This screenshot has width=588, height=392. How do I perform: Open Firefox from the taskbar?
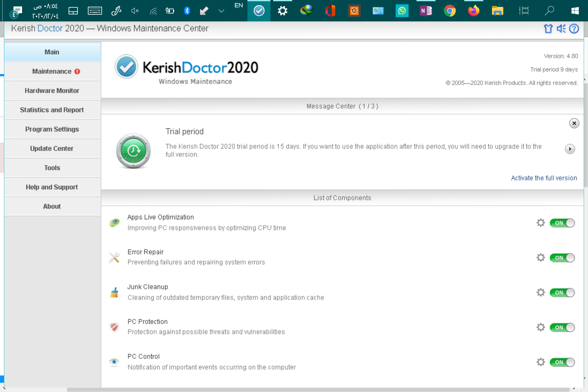(473, 11)
